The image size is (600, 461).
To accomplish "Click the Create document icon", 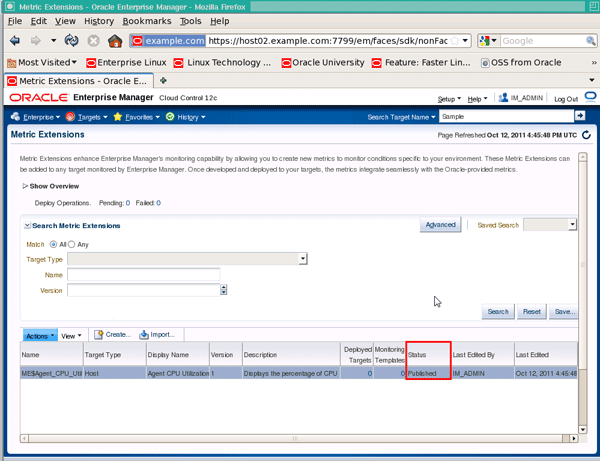I will tap(99, 335).
